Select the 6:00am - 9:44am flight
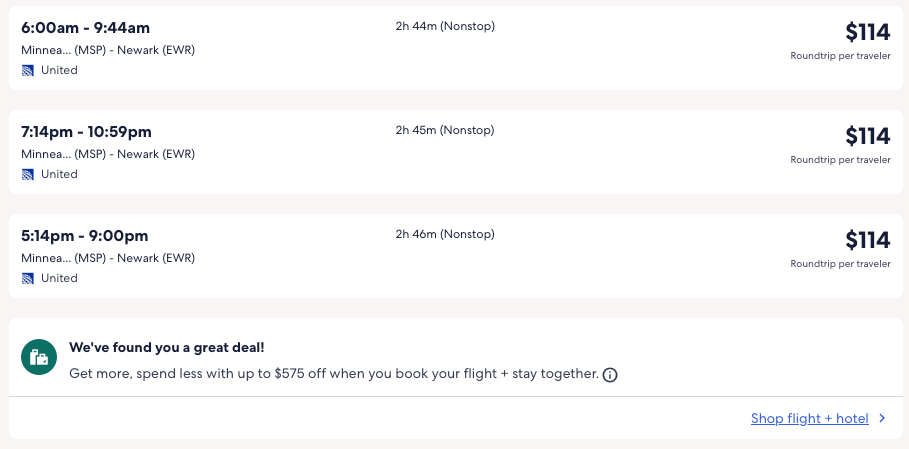Viewport: 909px width, 449px height. click(x=86, y=27)
